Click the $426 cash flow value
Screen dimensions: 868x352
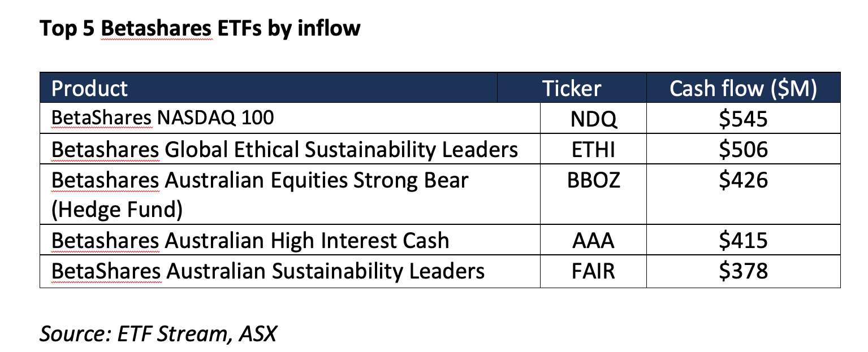point(743,181)
